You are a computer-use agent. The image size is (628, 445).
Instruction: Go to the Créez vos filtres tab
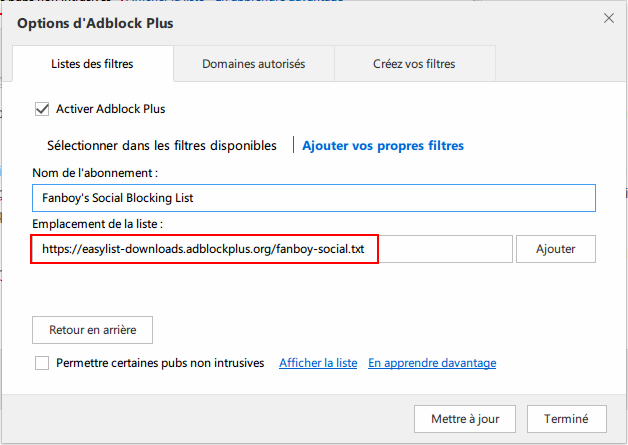[415, 64]
